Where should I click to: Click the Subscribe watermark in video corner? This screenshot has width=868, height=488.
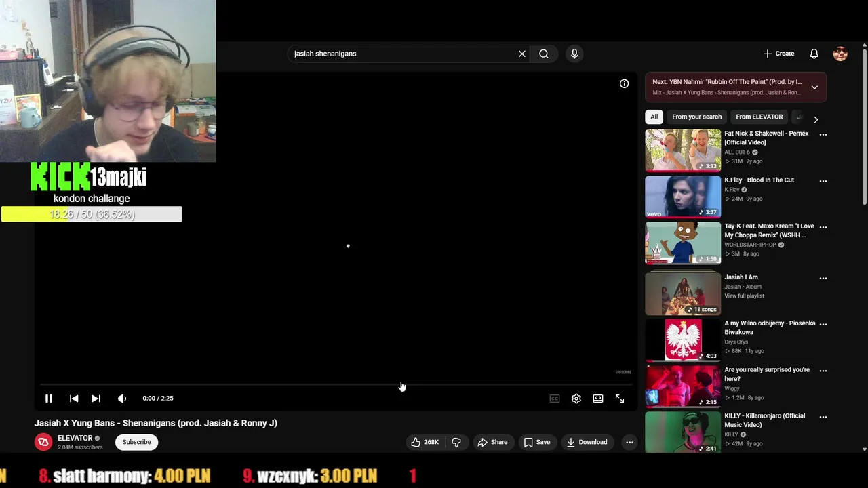tap(623, 372)
